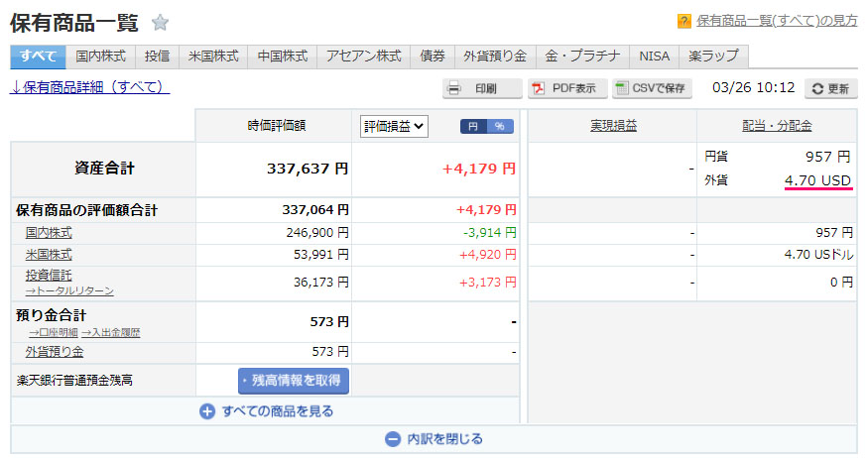This screenshot has height=458, width=868.
Task: Refresh data with 更新 button
Action: tap(830, 88)
